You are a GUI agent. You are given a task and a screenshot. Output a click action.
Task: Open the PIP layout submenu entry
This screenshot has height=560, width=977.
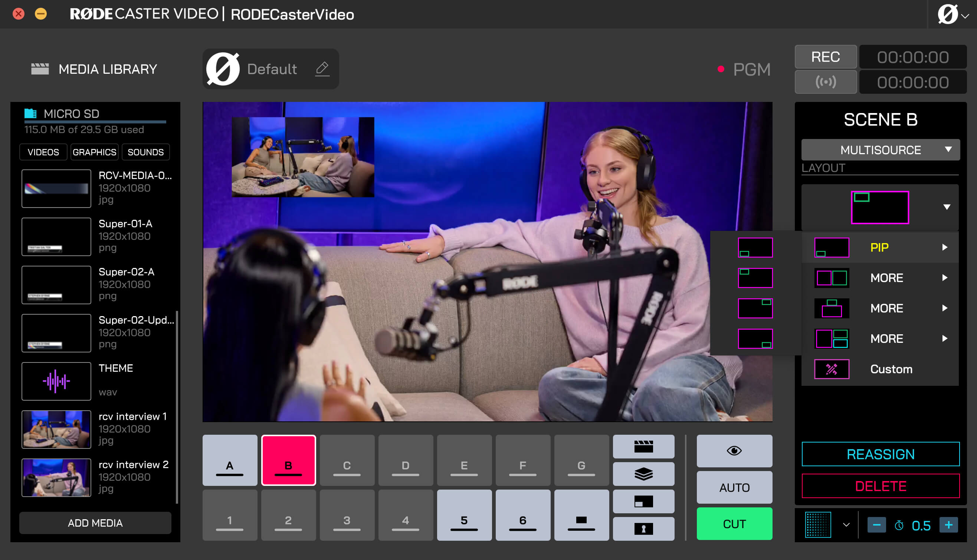[880, 247]
